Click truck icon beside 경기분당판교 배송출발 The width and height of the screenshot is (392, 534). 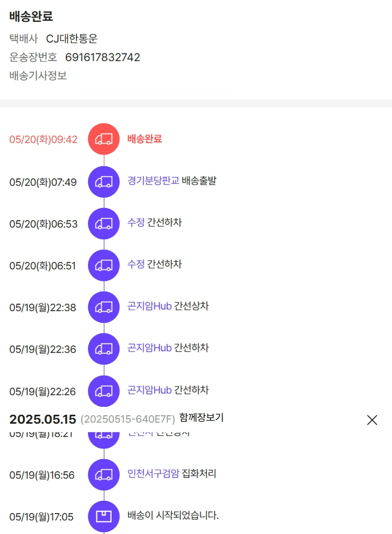103,181
